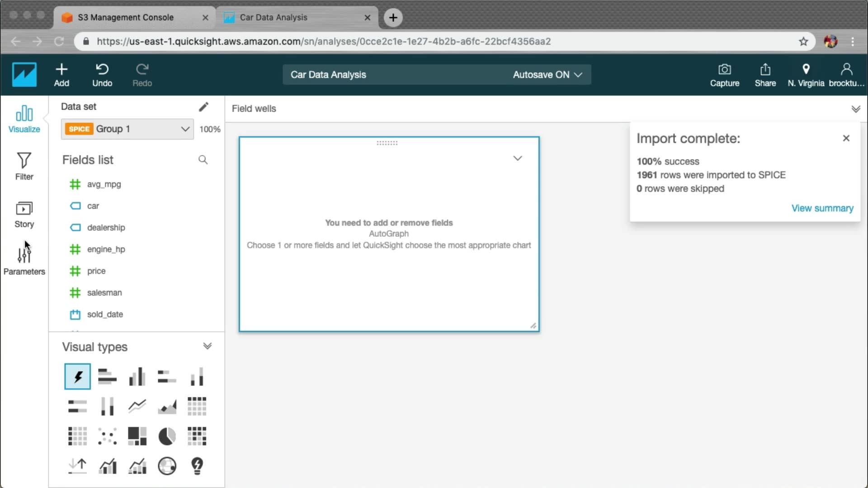The width and height of the screenshot is (868, 488).
Task: Open the Filter panel in sidebar
Action: (x=24, y=166)
